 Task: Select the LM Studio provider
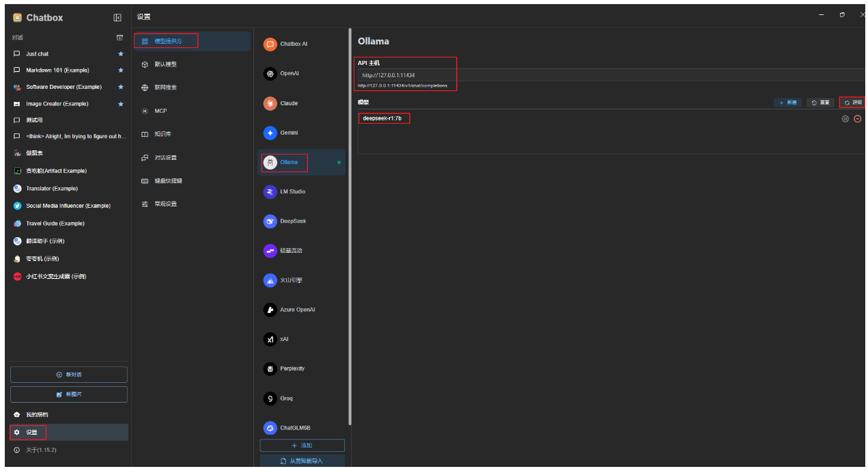click(301, 191)
